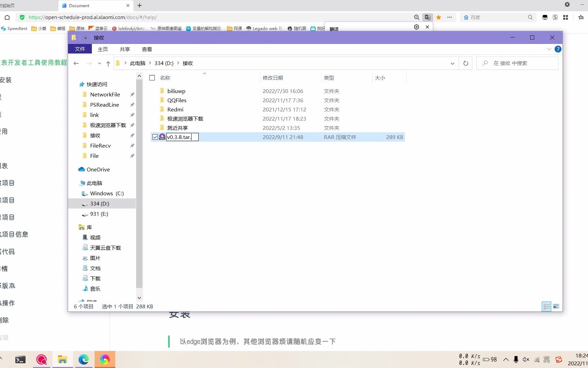Open the 共享 ribbon tab
Image resolution: width=588 pixels, height=368 pixels.
click(125, 49)
